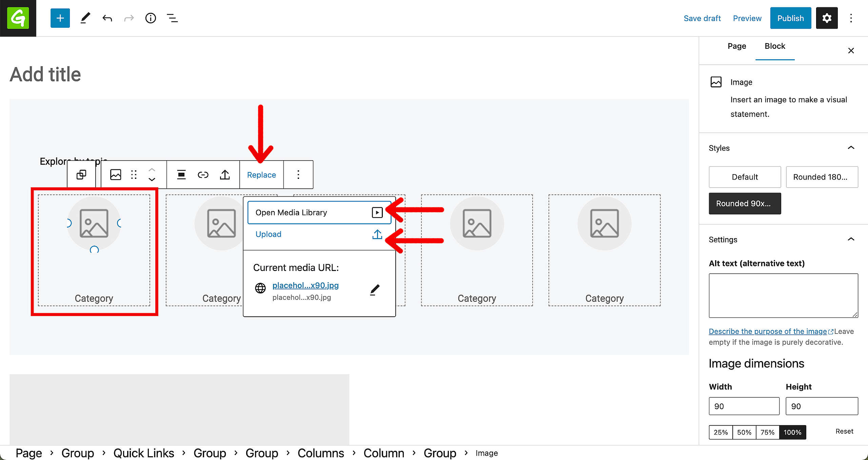Select parent group block button
Viewport: 868px width, 460px height.
(81, 175)
